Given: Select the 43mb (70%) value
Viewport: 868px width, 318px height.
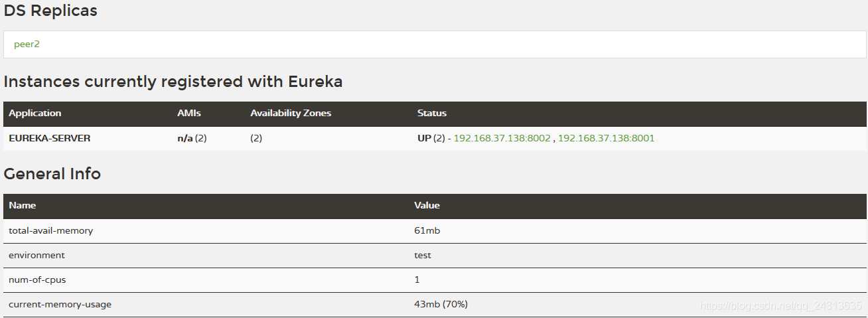Looking at the screenshot, I should (x=441, y=304).
